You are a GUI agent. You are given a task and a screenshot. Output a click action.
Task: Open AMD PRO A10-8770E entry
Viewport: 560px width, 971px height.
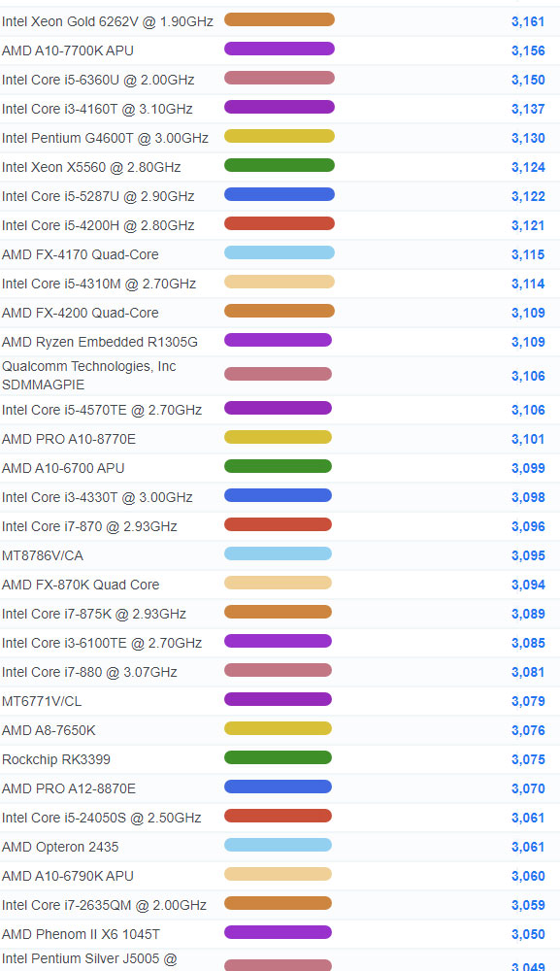point(69,439)
